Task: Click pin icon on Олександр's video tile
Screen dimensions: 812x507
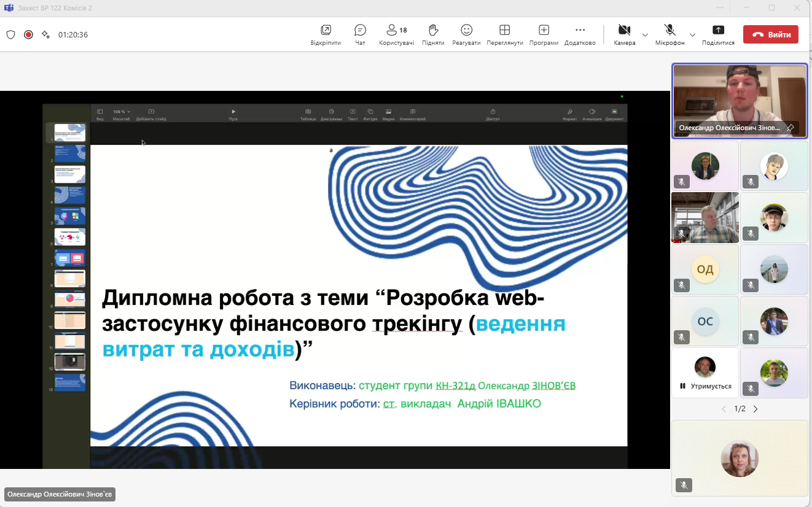Action: 791,128
